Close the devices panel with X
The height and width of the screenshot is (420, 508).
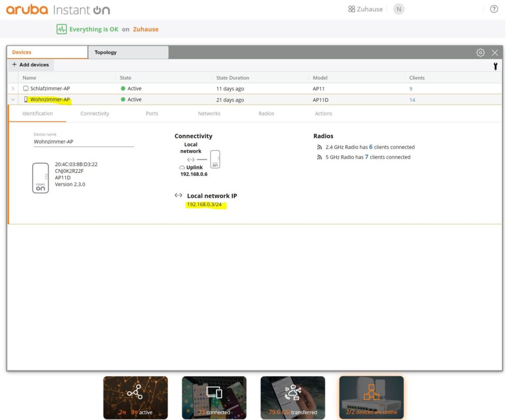click(x=495, y=53)
